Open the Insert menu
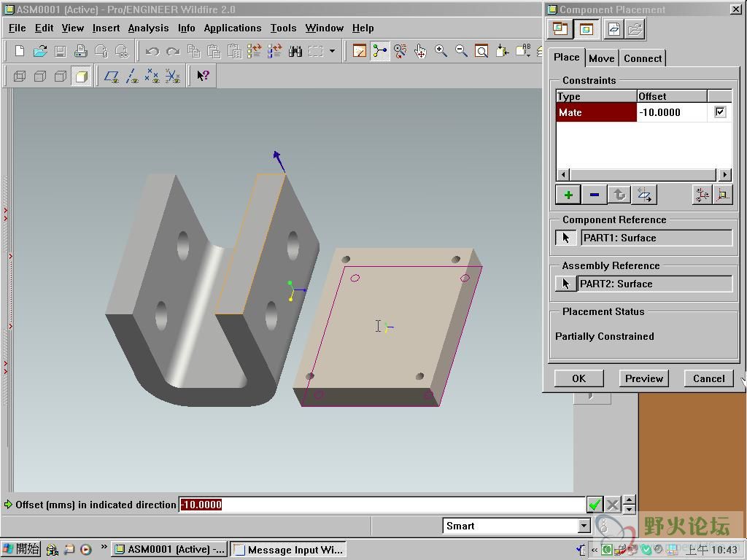Screen dimensions: 747x560 [106, 28]
